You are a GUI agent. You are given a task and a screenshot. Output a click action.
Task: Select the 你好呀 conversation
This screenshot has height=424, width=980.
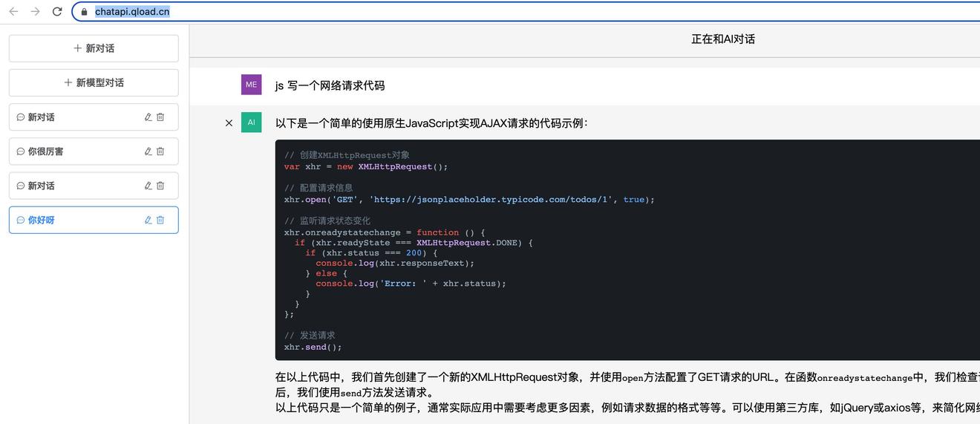coord(42,220)
